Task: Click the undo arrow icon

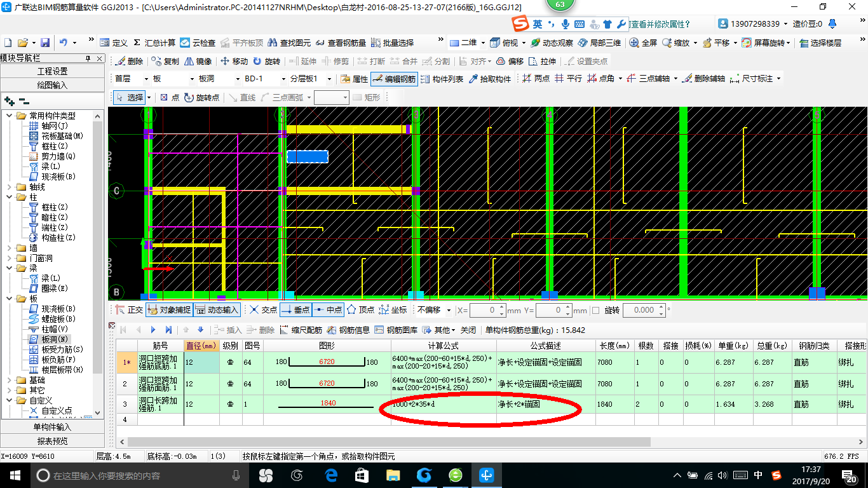Action: [x=64, y=43]
